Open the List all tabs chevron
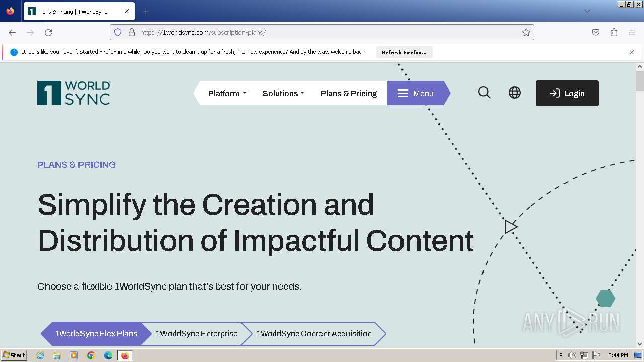 point(587,11)
